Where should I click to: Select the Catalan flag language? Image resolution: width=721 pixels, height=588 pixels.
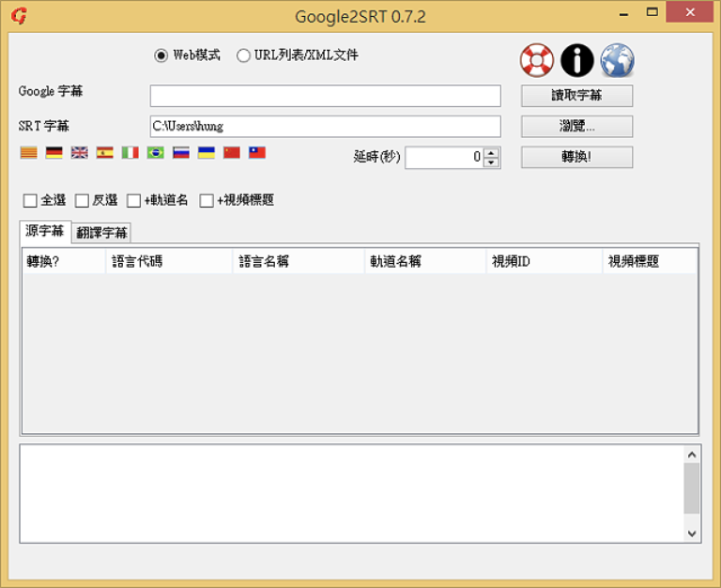click(28, 152)
